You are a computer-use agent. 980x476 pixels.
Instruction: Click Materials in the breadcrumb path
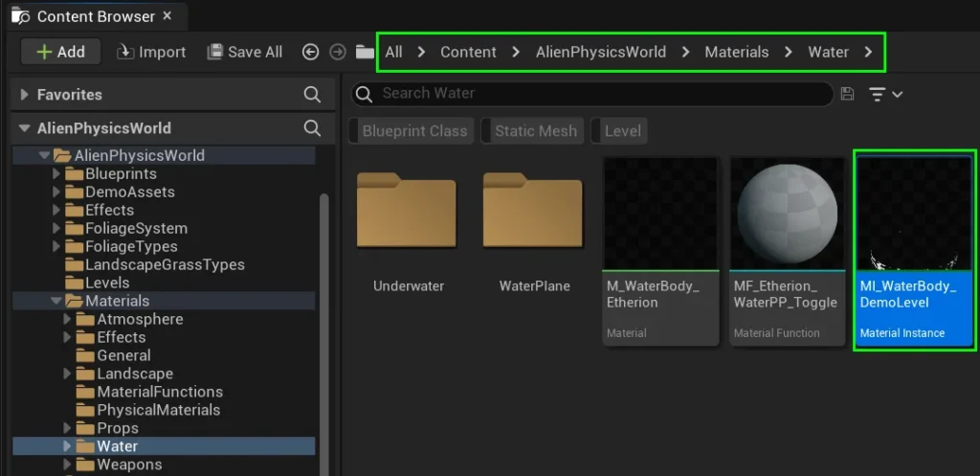pos(736,53)
